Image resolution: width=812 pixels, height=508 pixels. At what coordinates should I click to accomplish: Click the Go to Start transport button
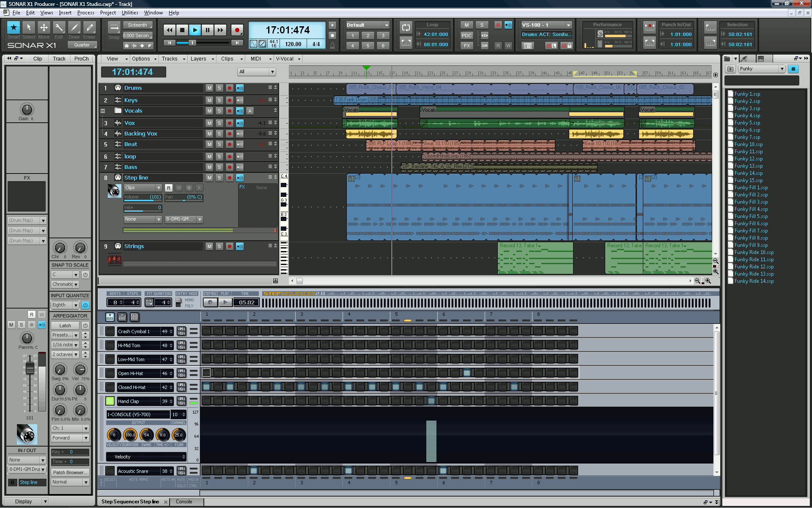(x=170, y=43)
